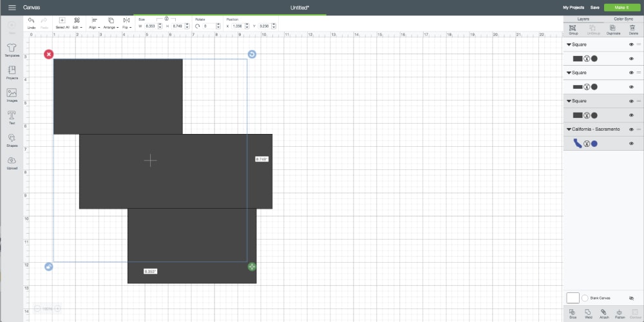Open the Images library from the sidebar
The height and width of the screenshot is (322, 644).
tap(12, 95)
